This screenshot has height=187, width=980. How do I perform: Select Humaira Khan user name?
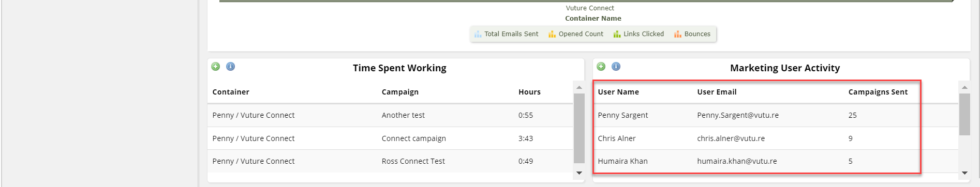pyautogui.click(x=623, y=161)
